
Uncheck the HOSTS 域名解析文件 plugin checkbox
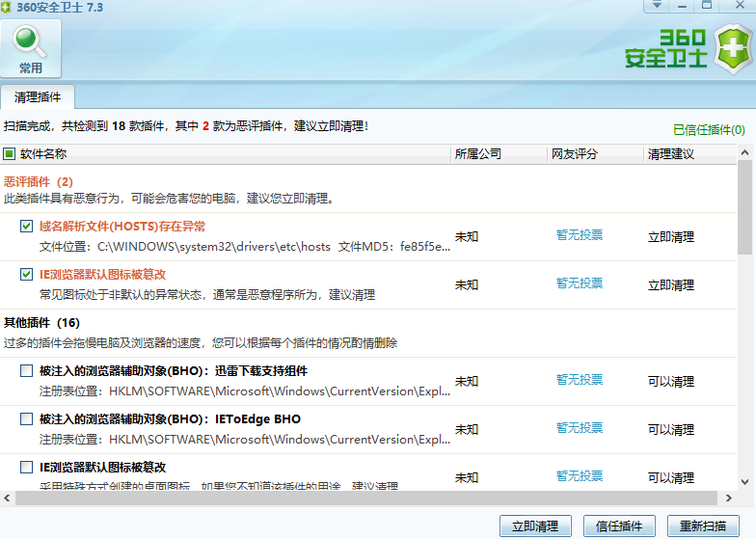click(x=26, y=226)
